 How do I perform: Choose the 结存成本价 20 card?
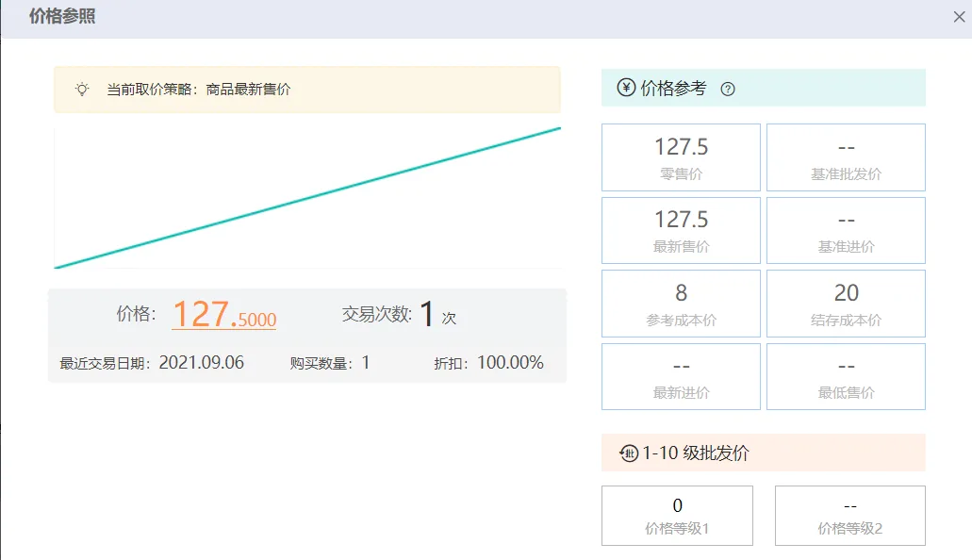[846, 304]
